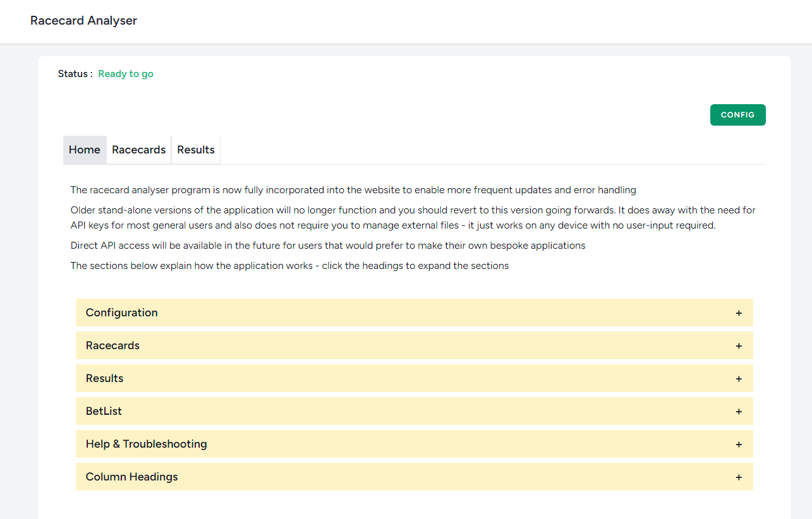Click the green Ready to go status

pos(126,74)
